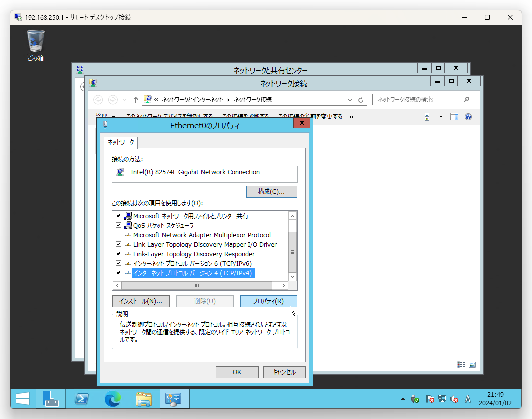Click the horizontal scrollbar thumb in list

197,285
